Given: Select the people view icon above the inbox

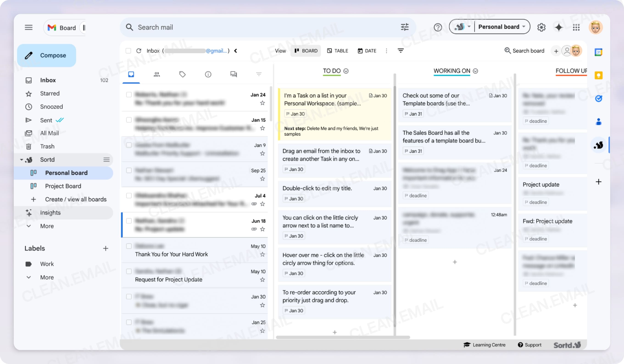Looking at the screenshot, I should [x=157, y=74].
